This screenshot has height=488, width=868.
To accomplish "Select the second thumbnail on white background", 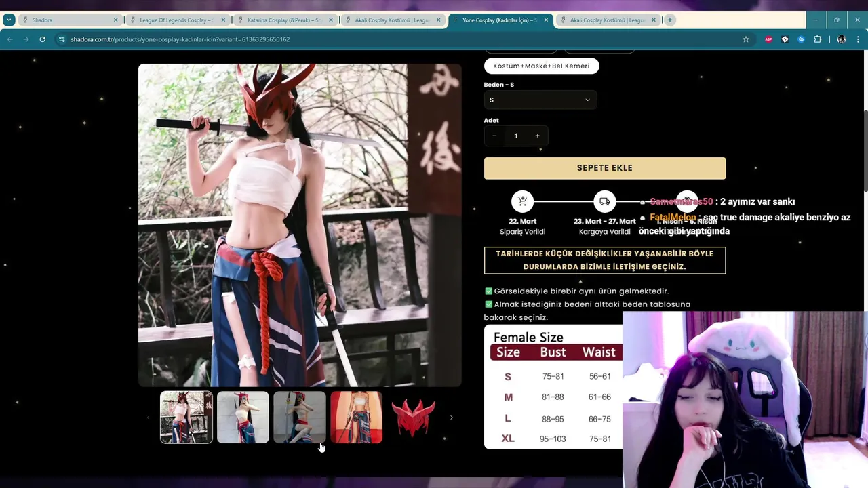I will [x=243, y=418].
